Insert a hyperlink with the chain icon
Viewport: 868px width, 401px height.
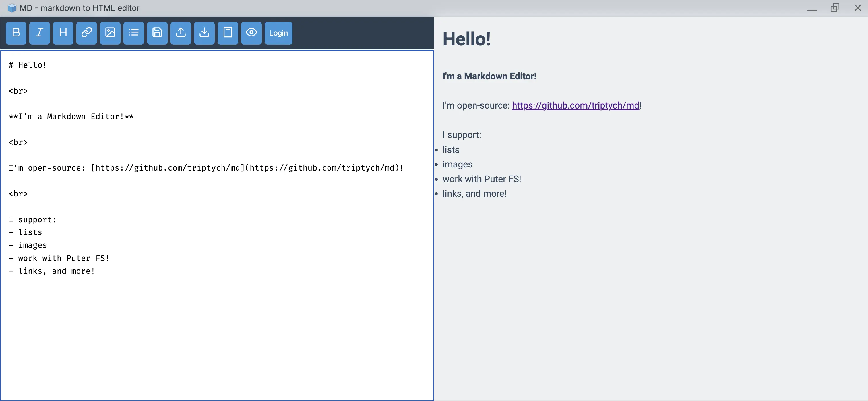coord(87,33)
